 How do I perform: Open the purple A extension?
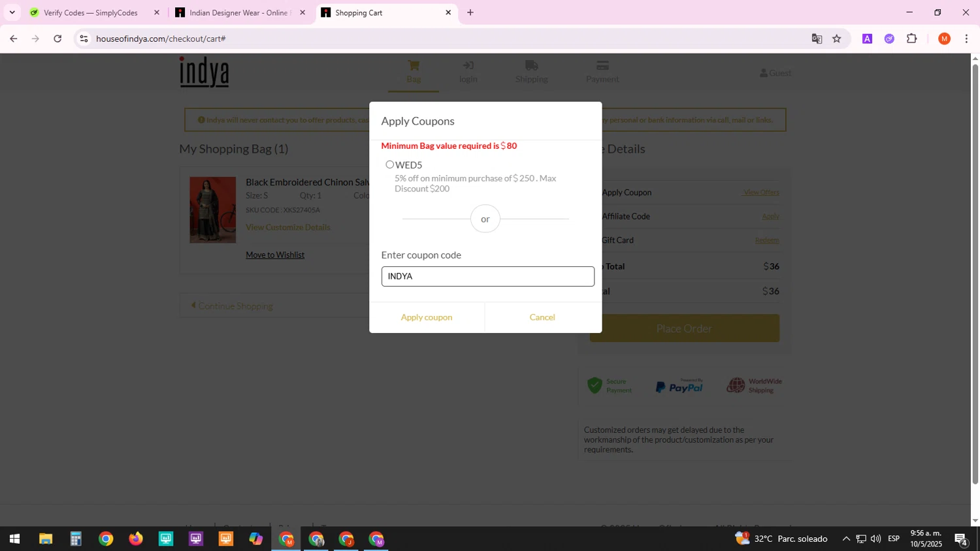pyautogui.click(x=867, y=39)
